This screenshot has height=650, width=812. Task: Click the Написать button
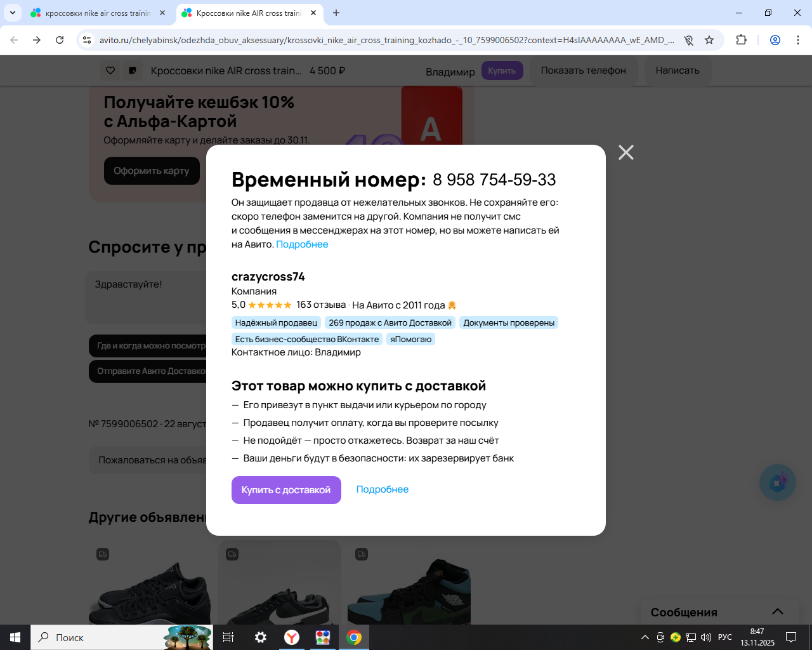tap(678, 70)
